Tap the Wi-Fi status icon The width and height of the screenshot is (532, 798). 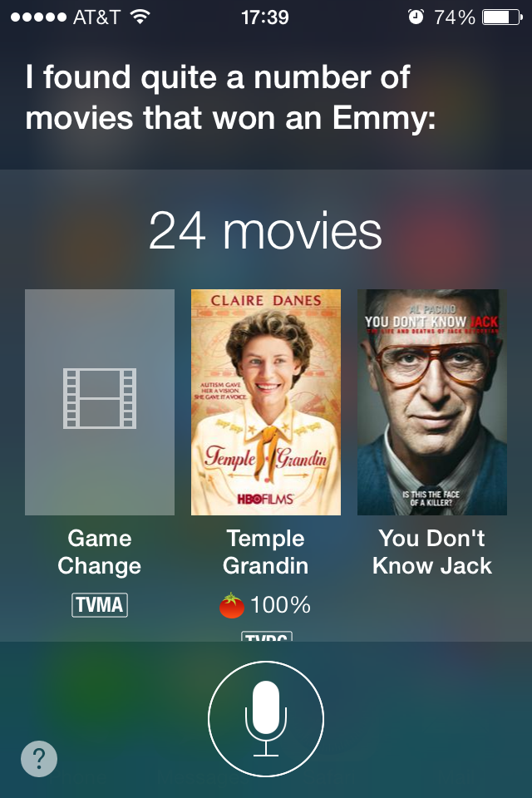pos(140,17)
